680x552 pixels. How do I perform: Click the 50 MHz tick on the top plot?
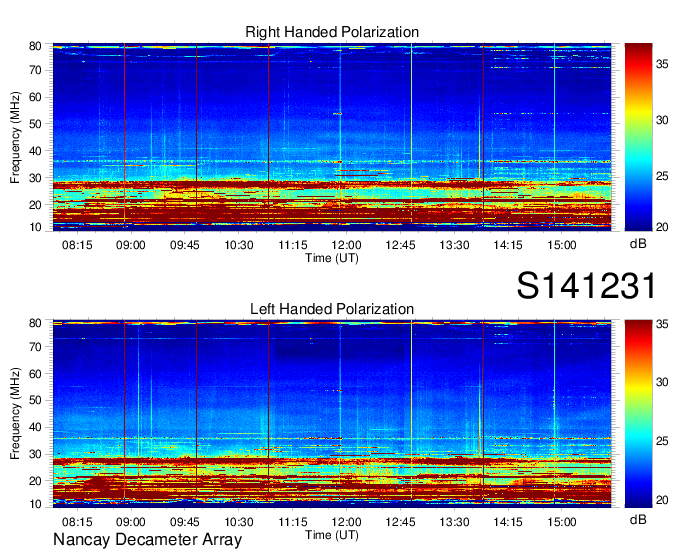click(x=35, y=124)
